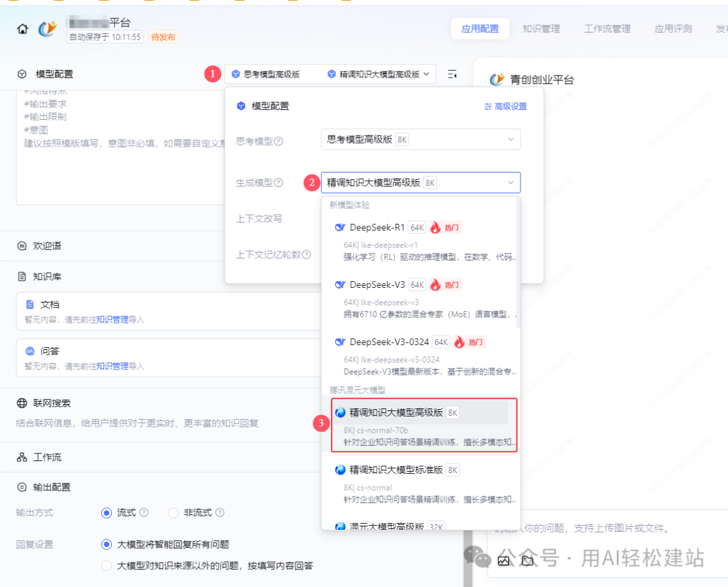Click the DeepSeek-R1 whale icon
This screenshot has width=728, height=587.
(x=340, y=227)
